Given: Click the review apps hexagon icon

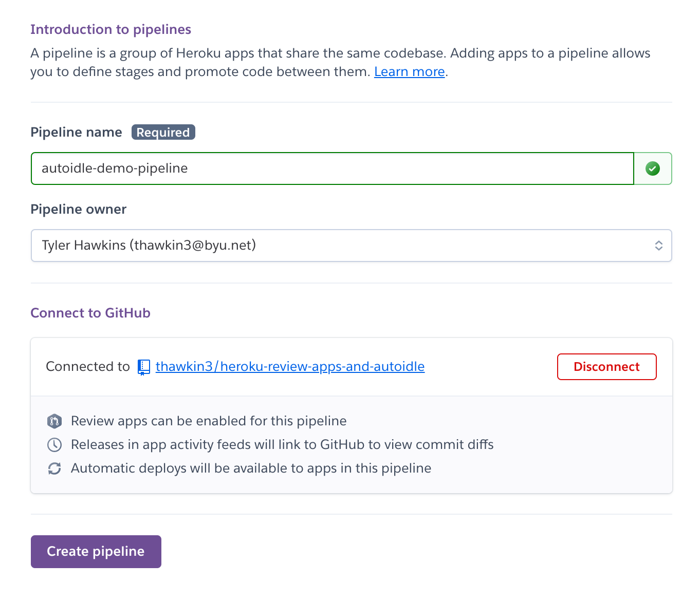Looking at the screenshot, I should coord(54,421).
